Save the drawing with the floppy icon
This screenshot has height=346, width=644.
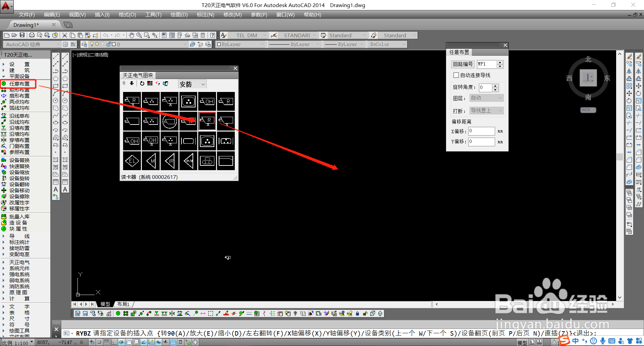[22, 35]
